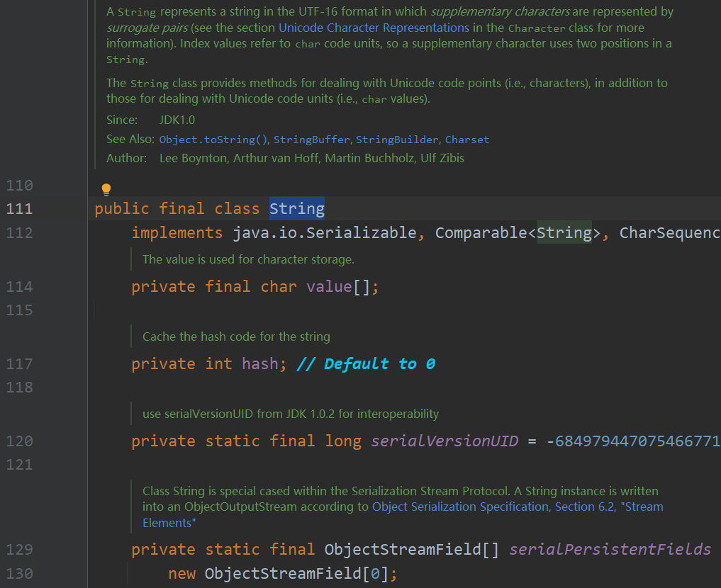Click the 'use serialVersionUID from JDK 1.0.2' comment

pos(291,414)
